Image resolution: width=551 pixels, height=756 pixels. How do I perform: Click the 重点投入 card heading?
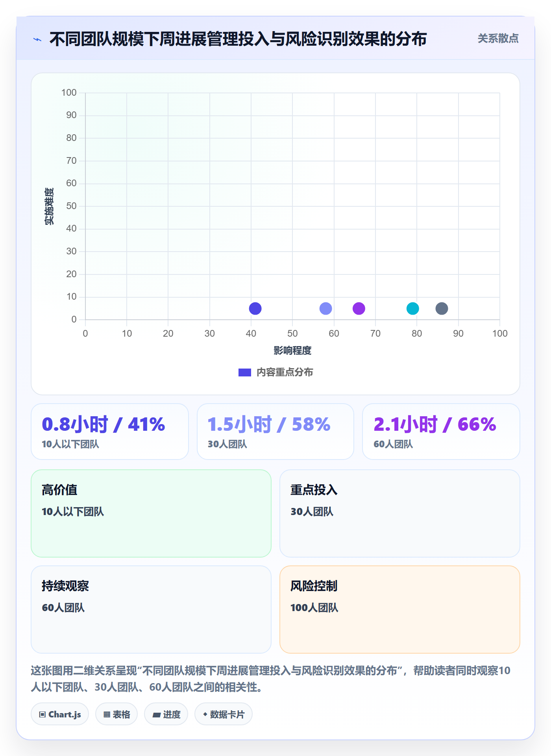[x=314, y=490]
